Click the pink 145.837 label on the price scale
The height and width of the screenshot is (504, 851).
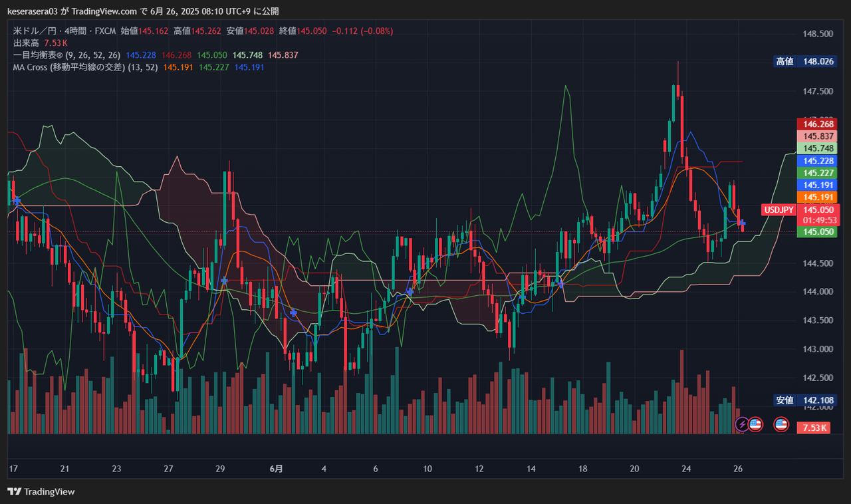[816, 136]
